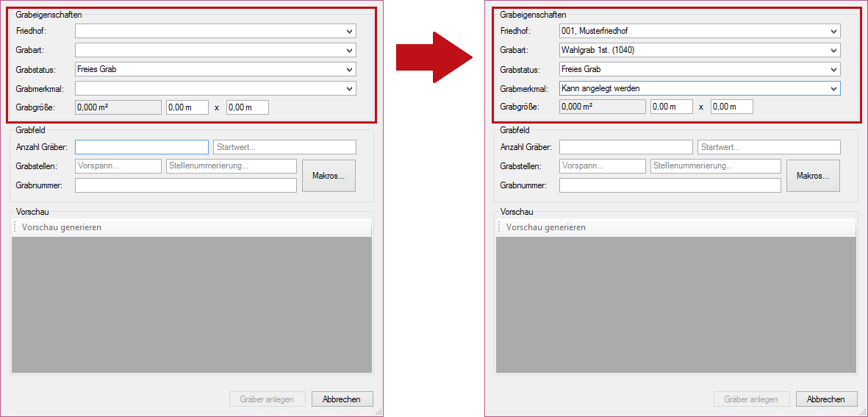Open the empty Grabart dropdown
The image size is (868, 417).
[215, 50]
